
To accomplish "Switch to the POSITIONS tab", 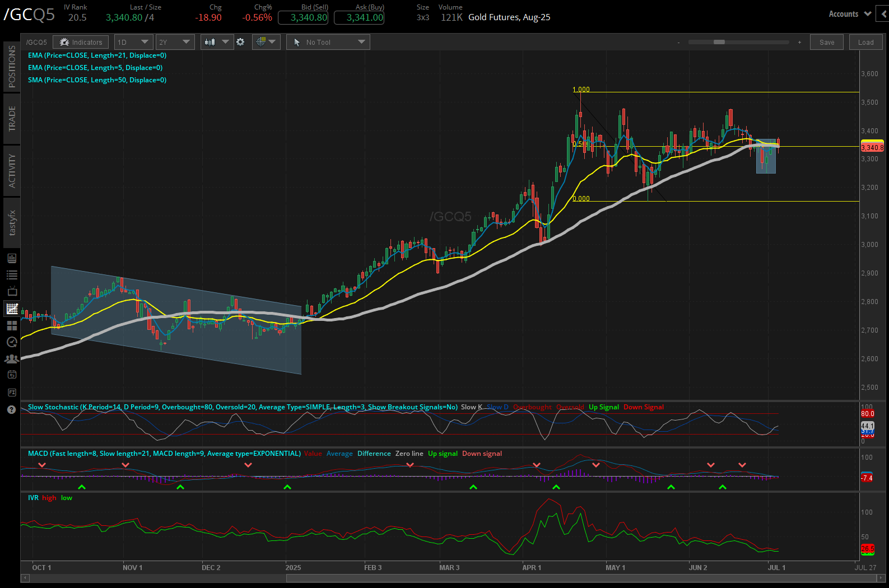I will [x=12, y=66].
